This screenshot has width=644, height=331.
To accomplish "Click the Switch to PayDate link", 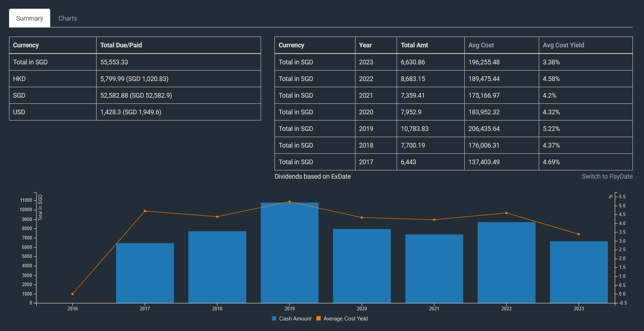I will point(607,177).
